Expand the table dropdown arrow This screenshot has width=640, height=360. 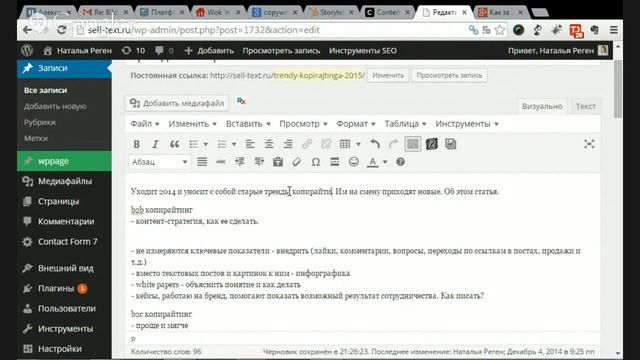(358, 144)
